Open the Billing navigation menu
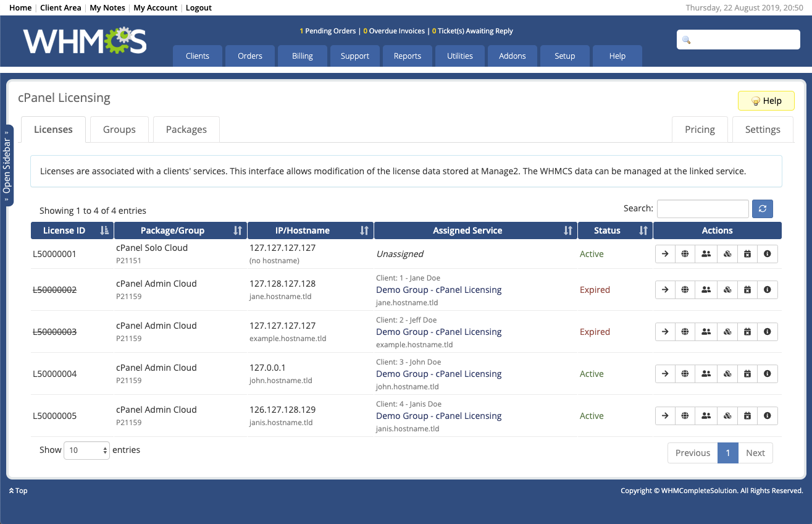 (303, 56)
